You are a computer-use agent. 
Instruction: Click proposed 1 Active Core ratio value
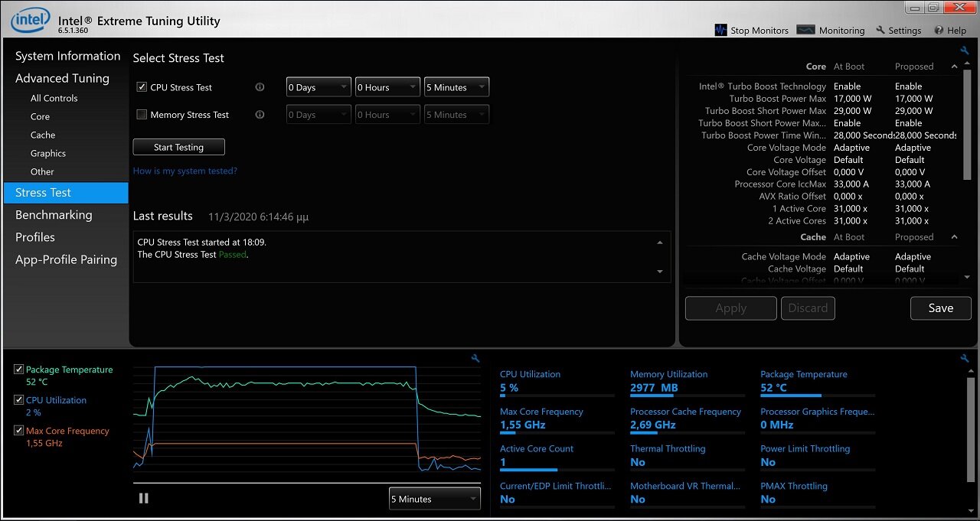tap(912, 209)
